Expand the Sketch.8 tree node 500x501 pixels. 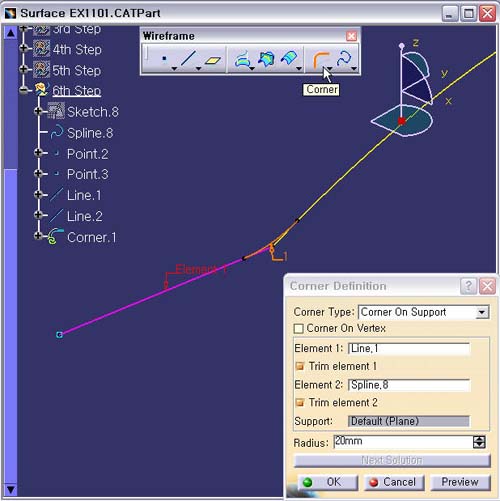[38, 111]
